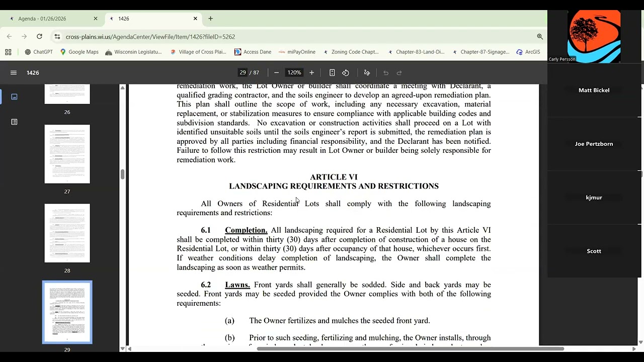Select Joe Pertzborn participant tile
Screen dimensions: 644x362
[594, 144]
